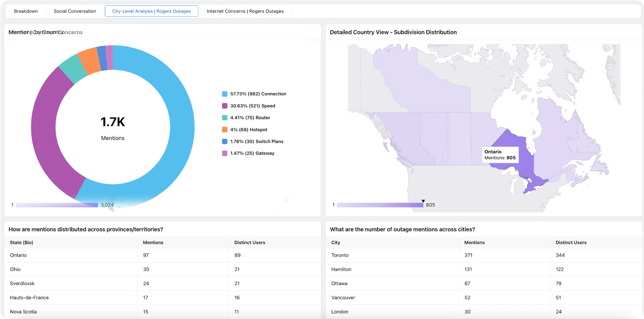The height and width of the screenshot is (319, 644).
Task: Click Ontario mentions value 97
Action: (x=146, y=255)
